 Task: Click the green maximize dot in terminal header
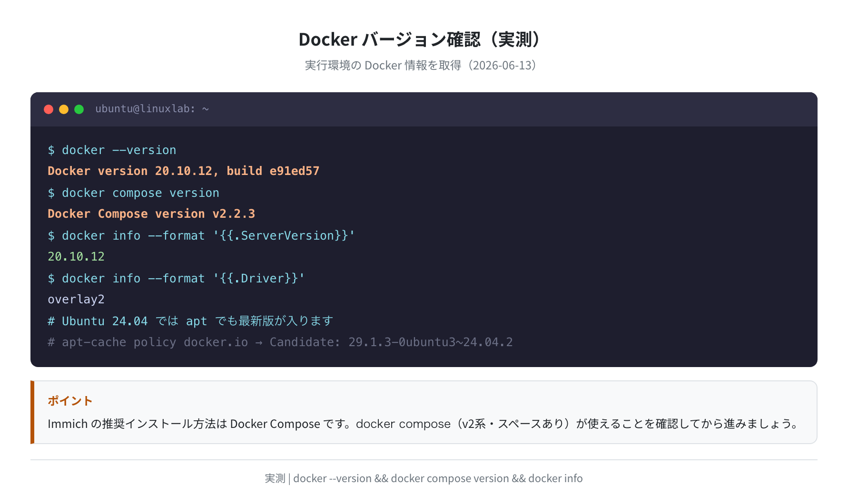[x=79, y=109]
